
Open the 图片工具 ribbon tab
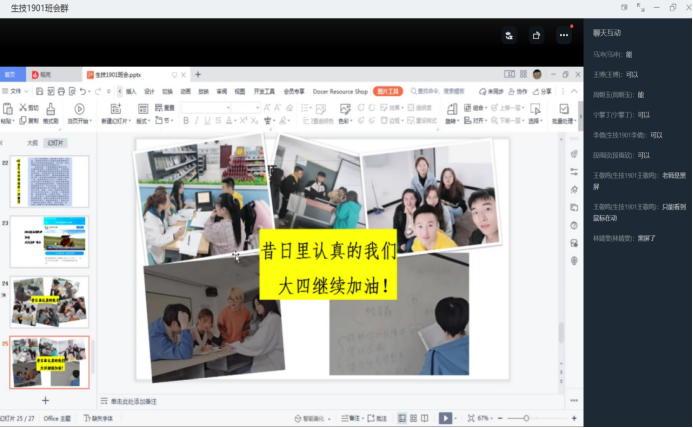[x=387, y=91]
